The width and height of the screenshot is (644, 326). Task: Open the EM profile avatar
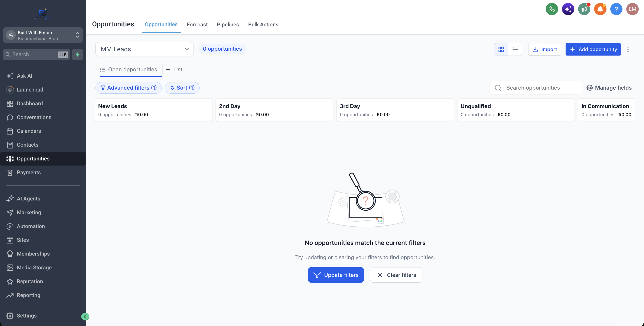tap(632, 9)
